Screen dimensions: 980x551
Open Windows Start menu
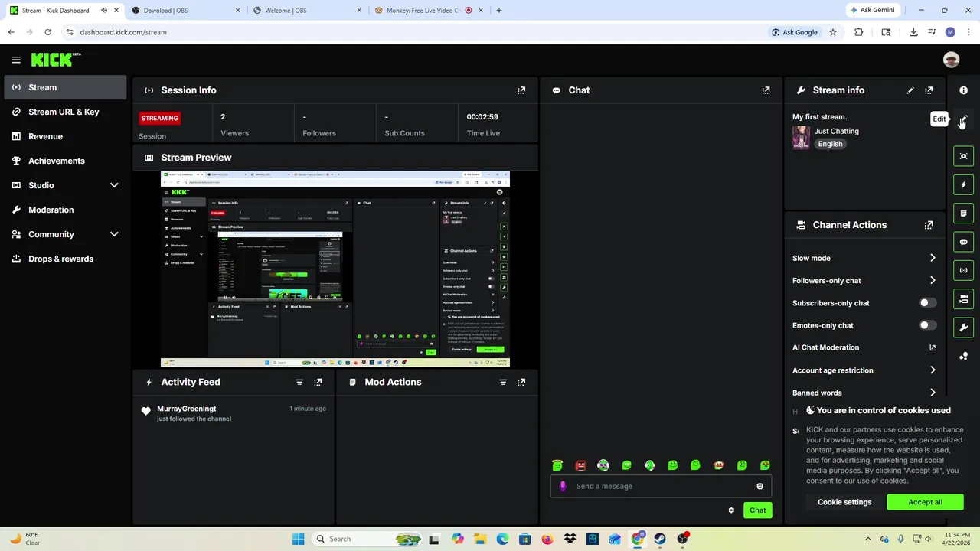pos(298,539)
